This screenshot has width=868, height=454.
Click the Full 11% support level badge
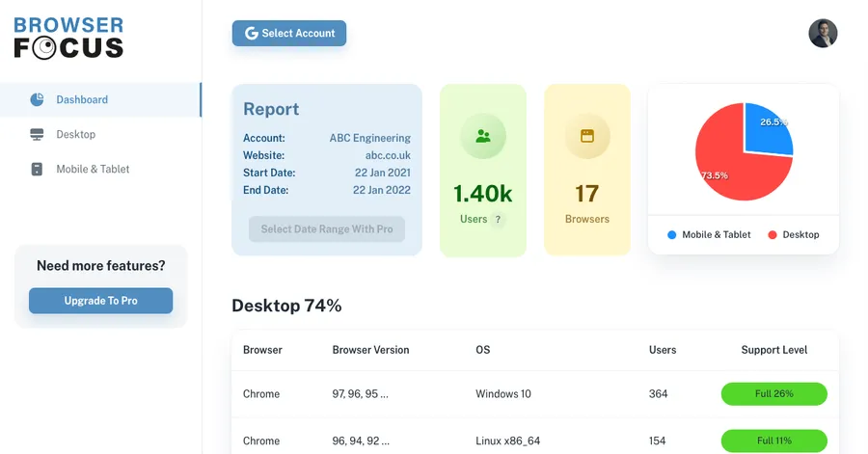point(773,441)
